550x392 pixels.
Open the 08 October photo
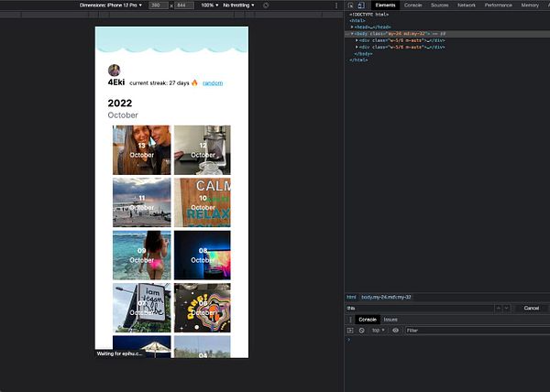coord(203,255)
